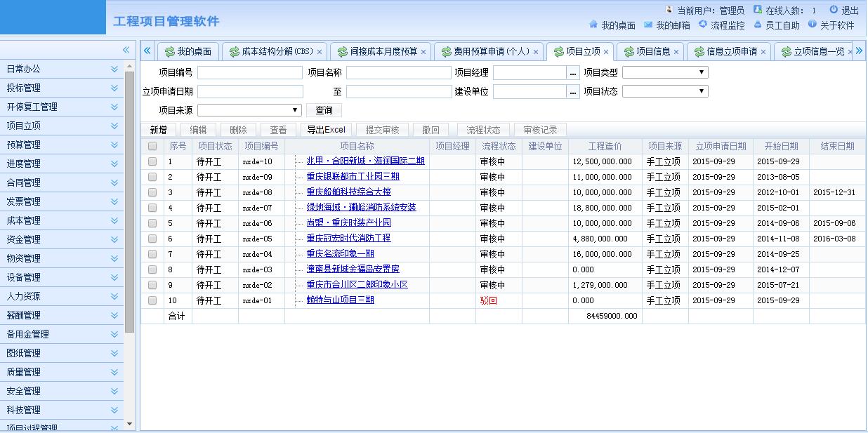Expand the 合同管理 sidebar section
Screen dimensions: 868x433
114,182
